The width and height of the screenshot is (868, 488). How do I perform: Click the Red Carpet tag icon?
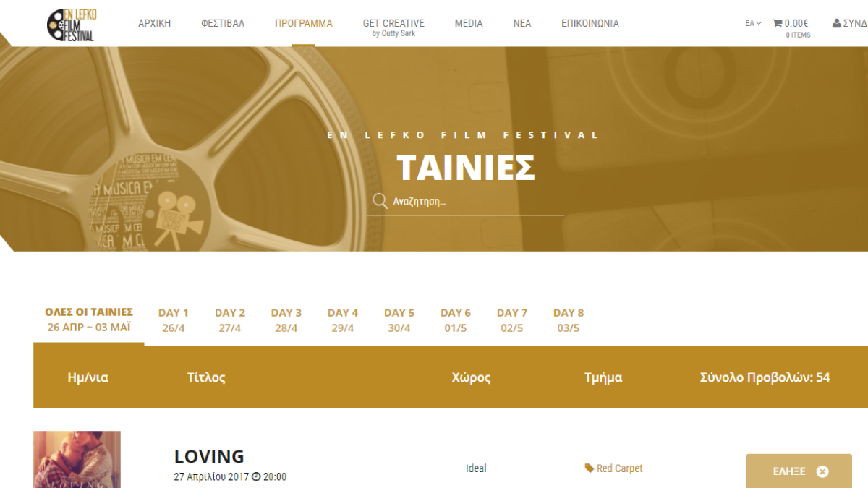pos(590,468)
